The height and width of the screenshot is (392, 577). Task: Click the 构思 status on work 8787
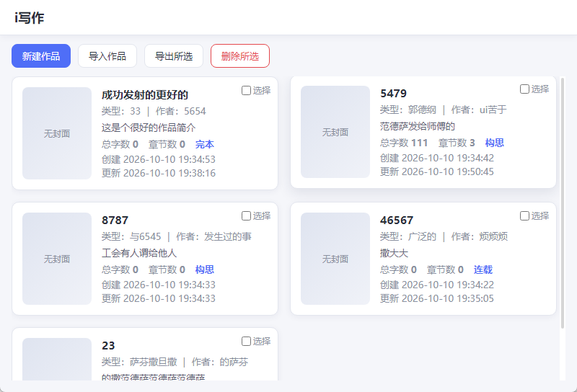tap(205, 269)
